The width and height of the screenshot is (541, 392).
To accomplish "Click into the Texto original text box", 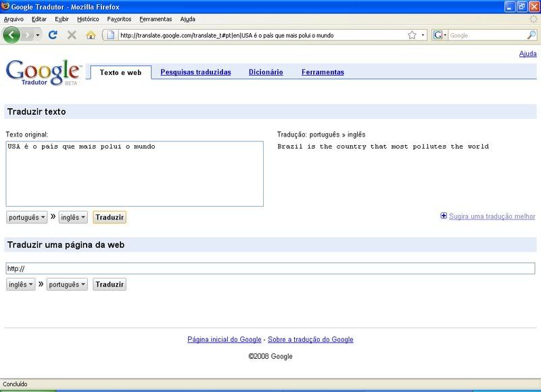I will (x=135, y=174).
